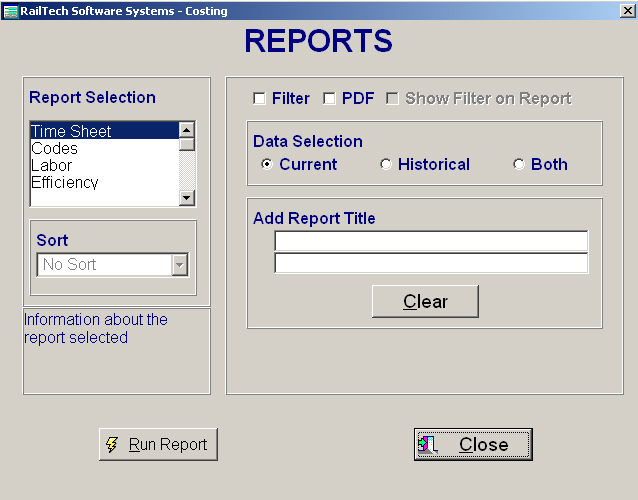The image size is (638, 500).
Task: Enable the Filter checkbox
Action: [259, 99]
